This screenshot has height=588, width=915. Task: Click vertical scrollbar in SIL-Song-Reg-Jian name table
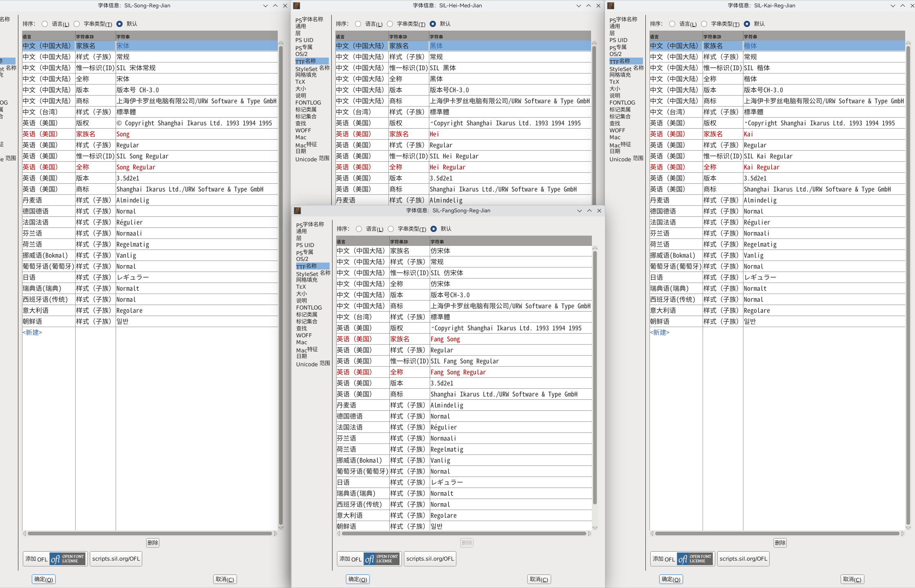coord(281,286)
